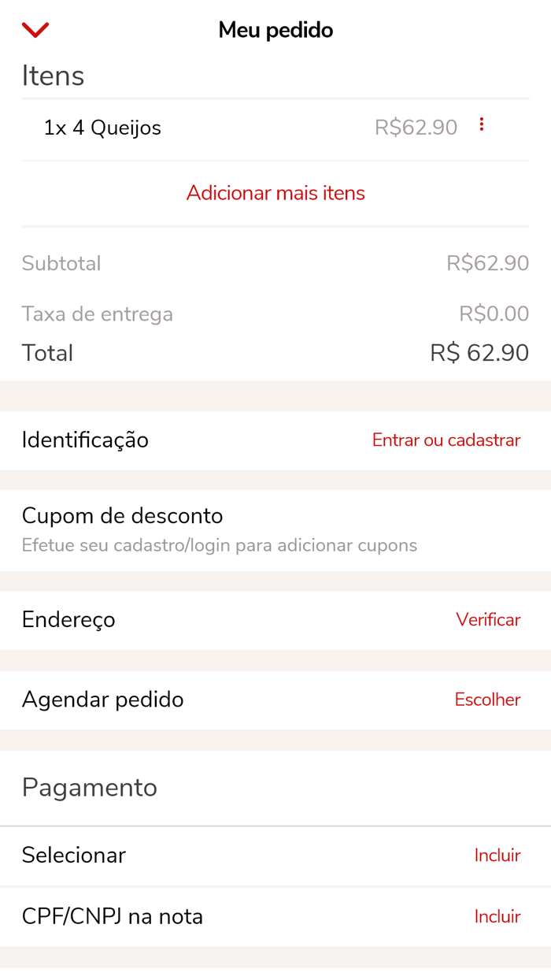
Task: Open the Endereço row
Action: 68,620
